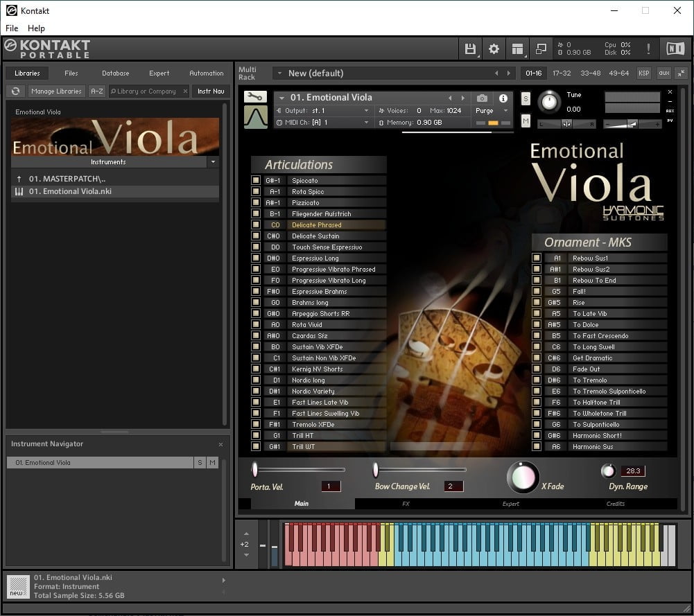The image size is (694, 616).
Task: Select 01. Emotional Viola.nki in list
Action: pyautogui.click(x=115, y=191)
